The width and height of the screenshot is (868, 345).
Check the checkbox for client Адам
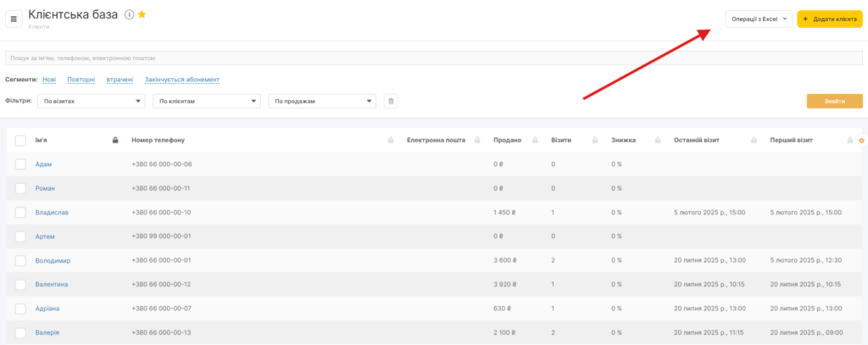coord(20,164)
